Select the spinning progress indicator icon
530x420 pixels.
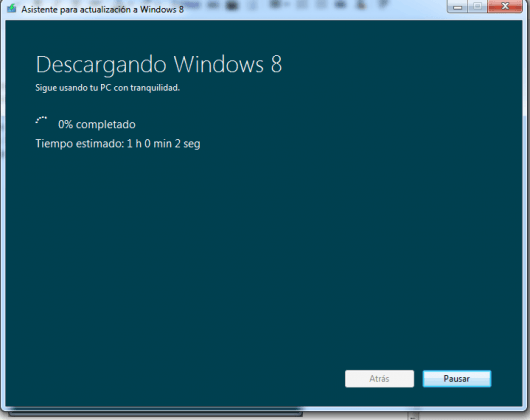[x=41, y=121]
